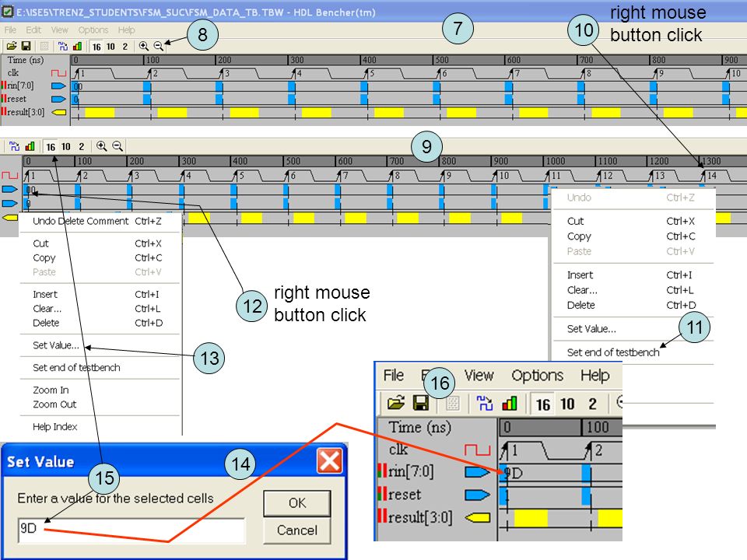
Task: Select the result[3:0] signal in the top window
Action: coord(26,112)
